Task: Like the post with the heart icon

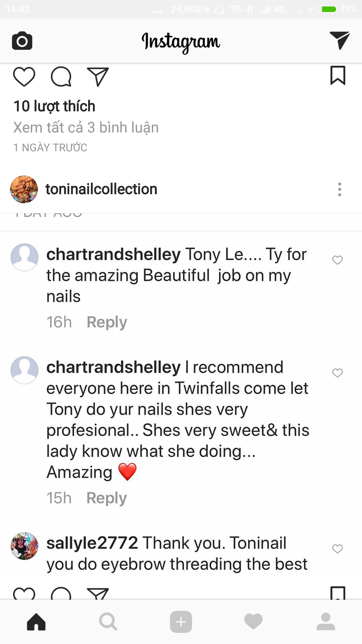Action: [x=24, y=77]
